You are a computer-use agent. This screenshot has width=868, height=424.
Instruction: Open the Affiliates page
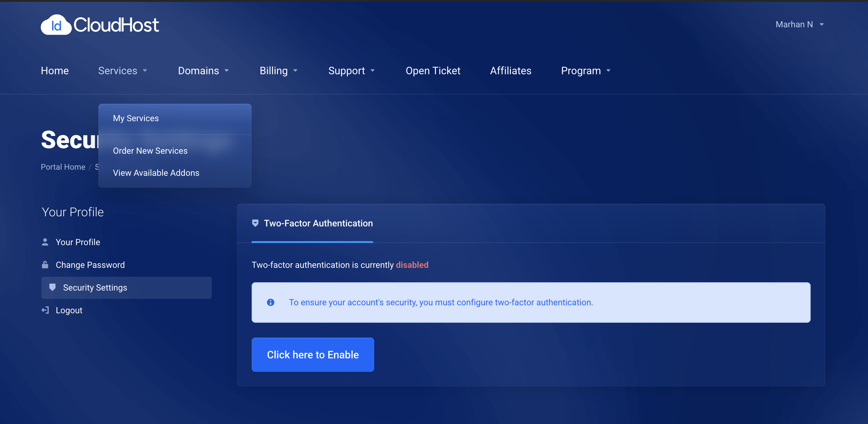pos(511,70)
